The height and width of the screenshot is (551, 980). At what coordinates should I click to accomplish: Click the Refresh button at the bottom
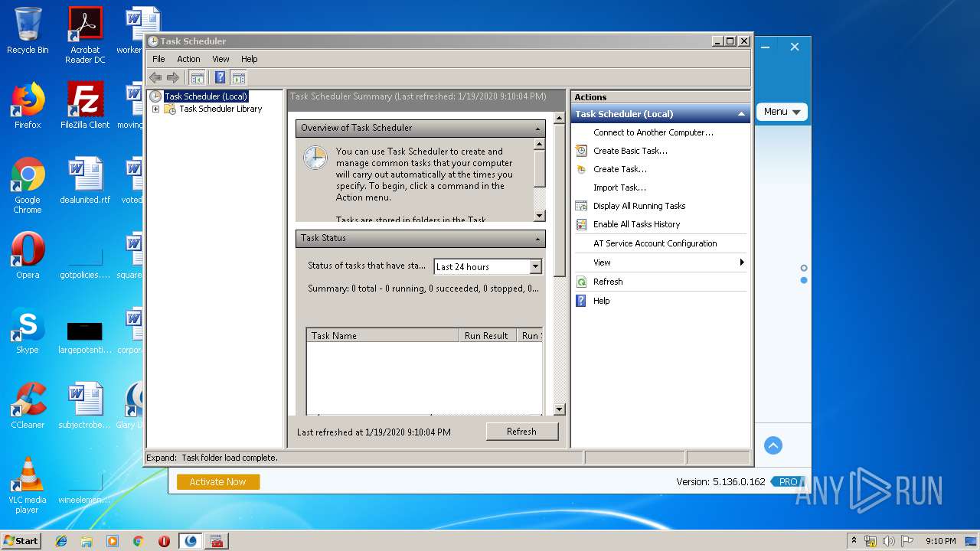(522, 432)
